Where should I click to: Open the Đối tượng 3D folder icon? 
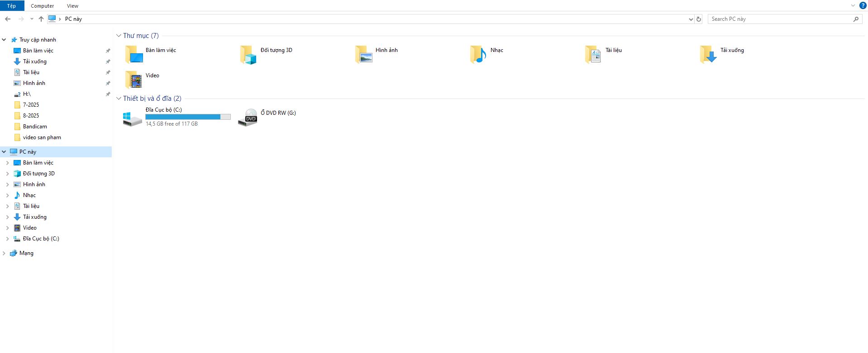point(248,55)
